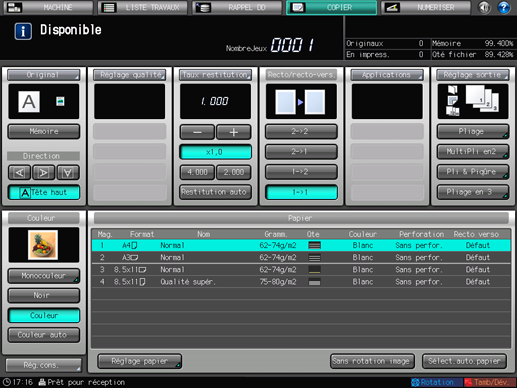Open the RAPPEL DD tab
Image resolution: width=517 pixels, height=388 pixels.
[x=237, y=7]
